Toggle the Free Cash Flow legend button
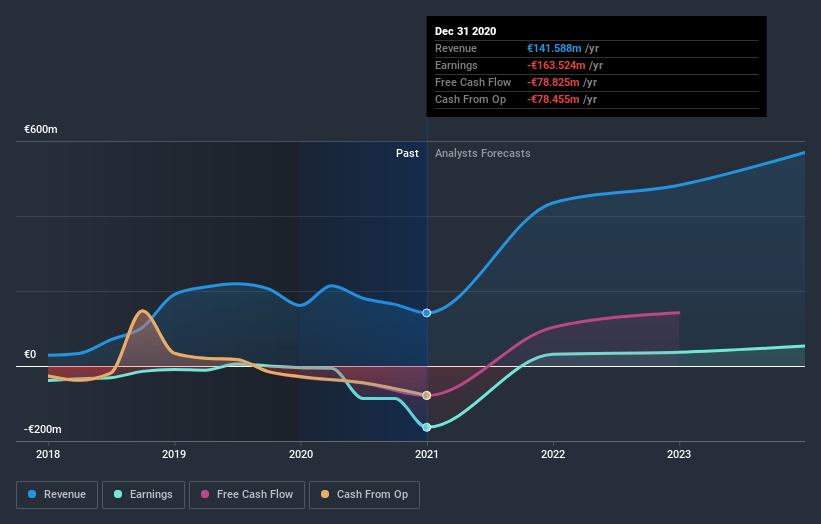The width and height of the screenshot is (821, 524). (x=247, y=495)
